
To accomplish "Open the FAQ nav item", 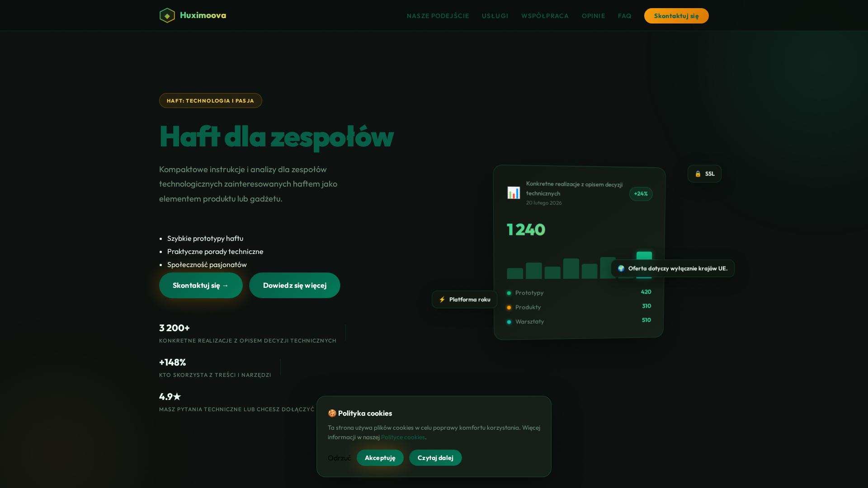I will (x=624, y=16).
